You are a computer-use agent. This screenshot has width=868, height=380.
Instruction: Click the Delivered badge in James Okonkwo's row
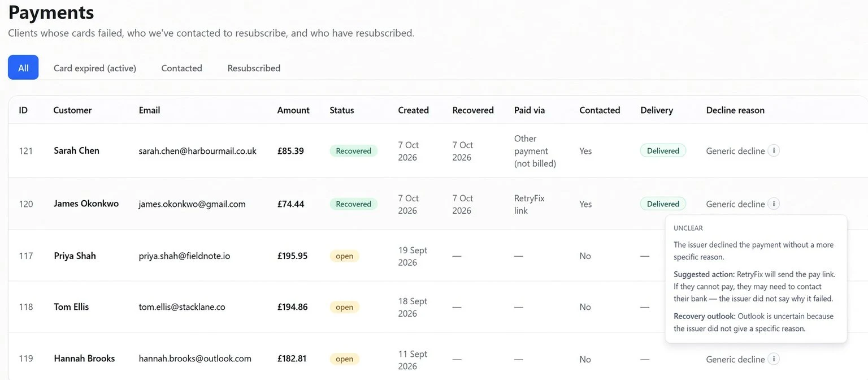pyautogui.click(x=663, y=204)
